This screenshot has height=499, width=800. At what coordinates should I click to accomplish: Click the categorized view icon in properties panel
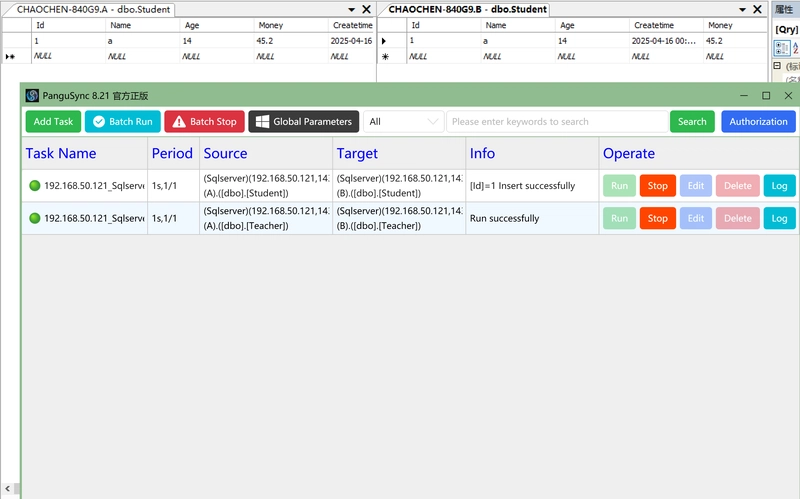(x=782, y=48)
